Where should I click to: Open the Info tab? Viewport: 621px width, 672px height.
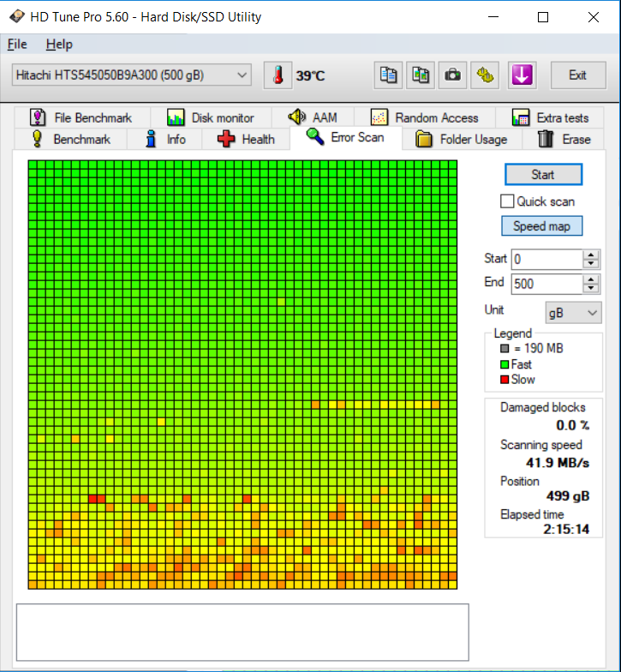(164, 139)
